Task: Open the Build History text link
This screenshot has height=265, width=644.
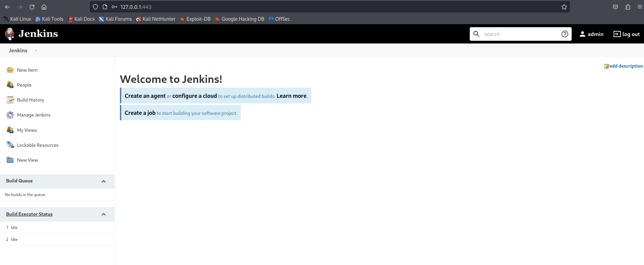Action: (31, 100)
